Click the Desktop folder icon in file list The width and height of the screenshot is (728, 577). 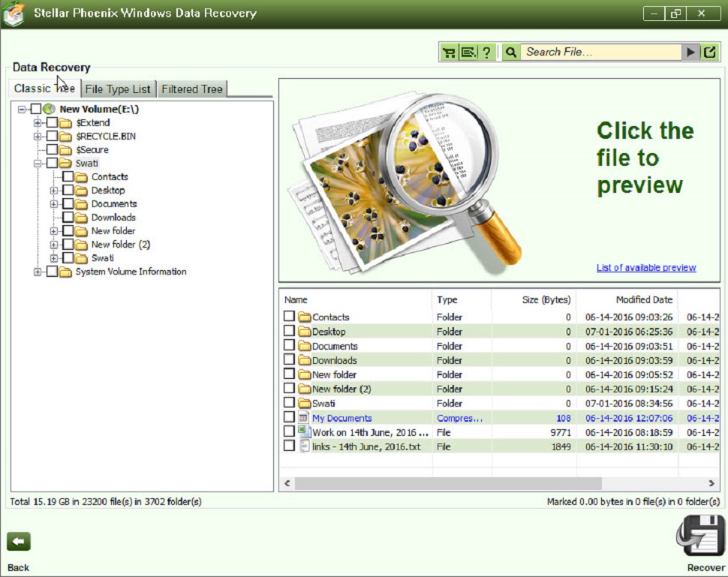(305, 332)
